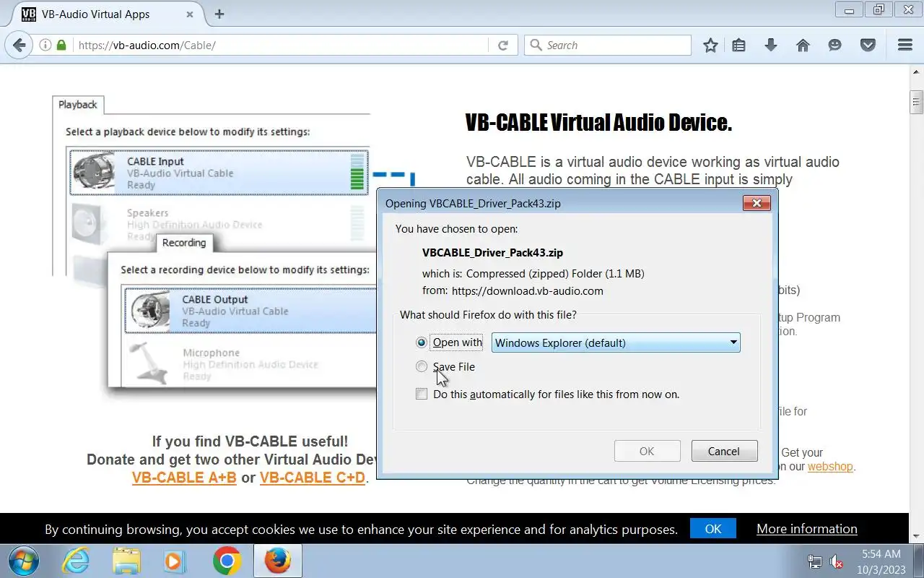The height and width of the screenshot is (578, 924).
Task: Show site information via the info icon
Action: coord(45,45)
